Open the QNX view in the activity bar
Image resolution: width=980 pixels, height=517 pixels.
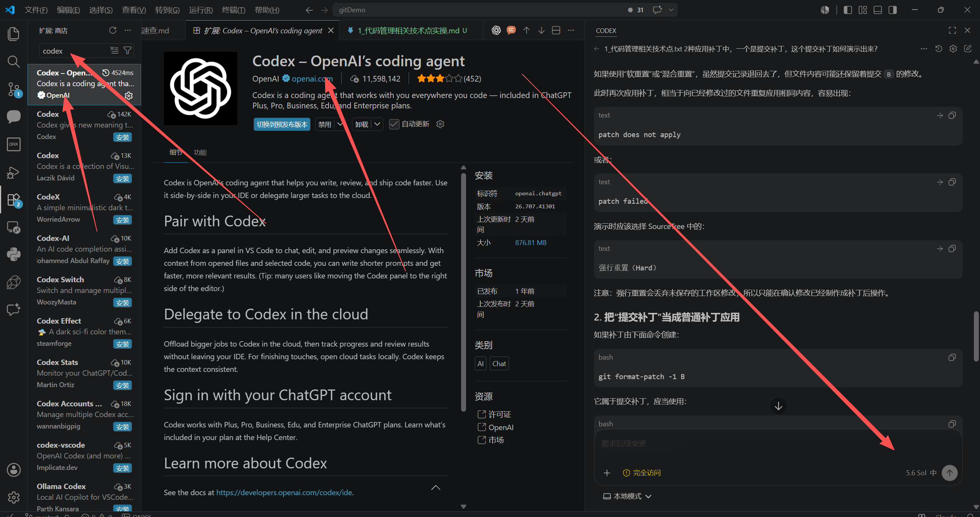coord(13,144)
